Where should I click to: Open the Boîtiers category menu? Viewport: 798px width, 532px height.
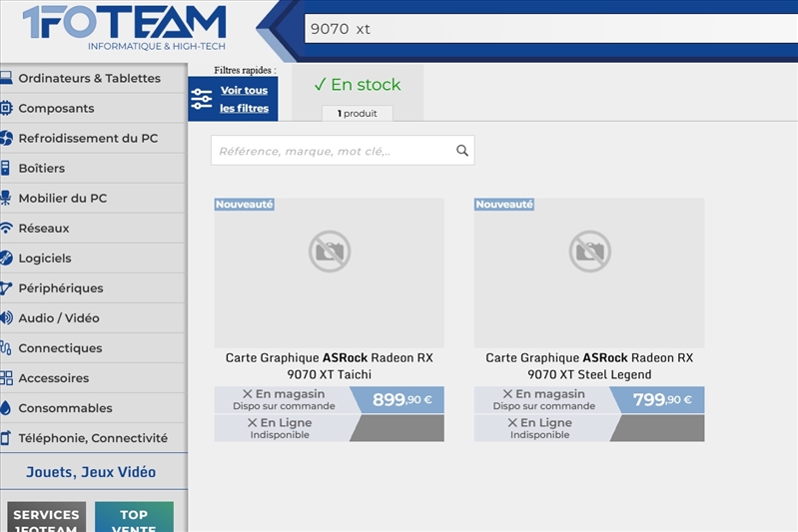point(41,168)
